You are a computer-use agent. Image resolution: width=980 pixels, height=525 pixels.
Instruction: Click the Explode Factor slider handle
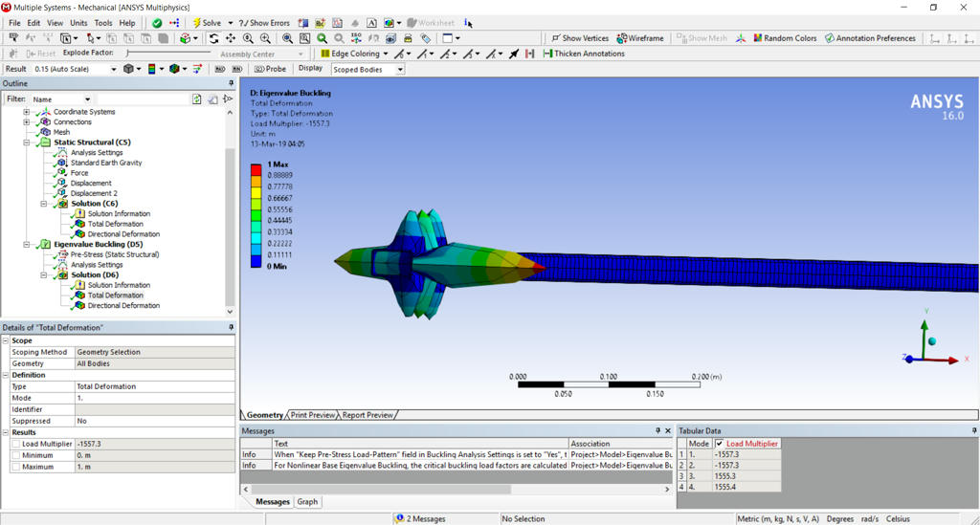pos(127,53)
